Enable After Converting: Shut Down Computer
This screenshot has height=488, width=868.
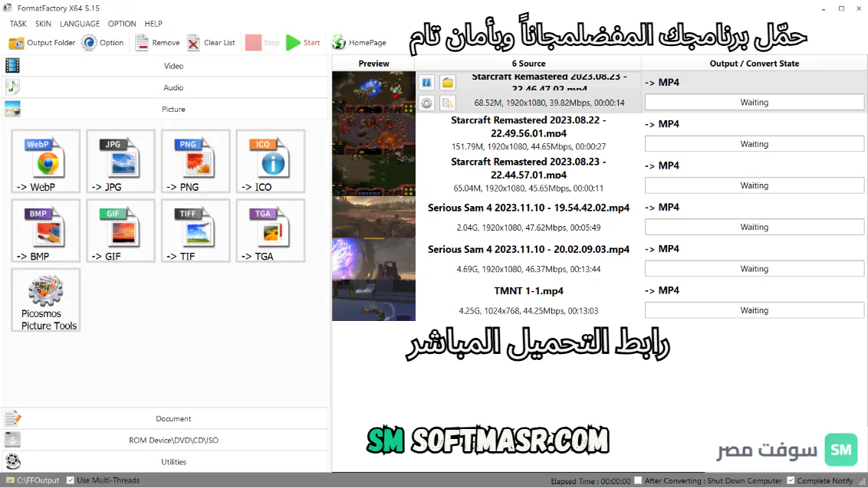tap(638, 481)
